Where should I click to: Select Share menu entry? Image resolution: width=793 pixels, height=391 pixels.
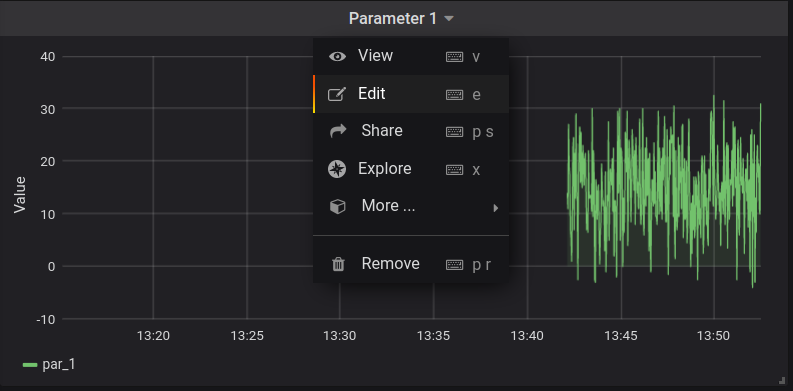tap(411, 132)
